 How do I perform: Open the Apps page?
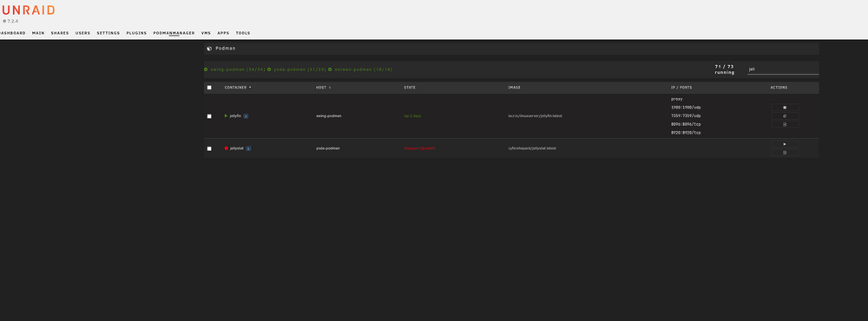pos(223,33)
